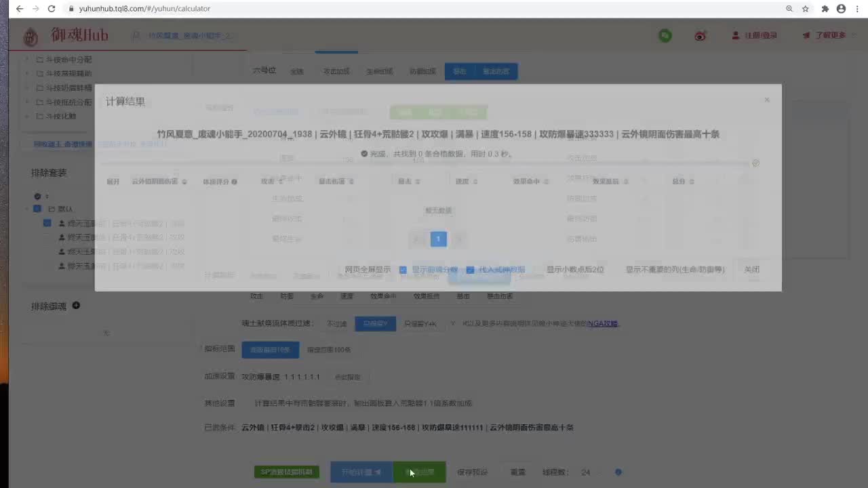Reload page with browser refresh icon

click(x=52, y=9)
